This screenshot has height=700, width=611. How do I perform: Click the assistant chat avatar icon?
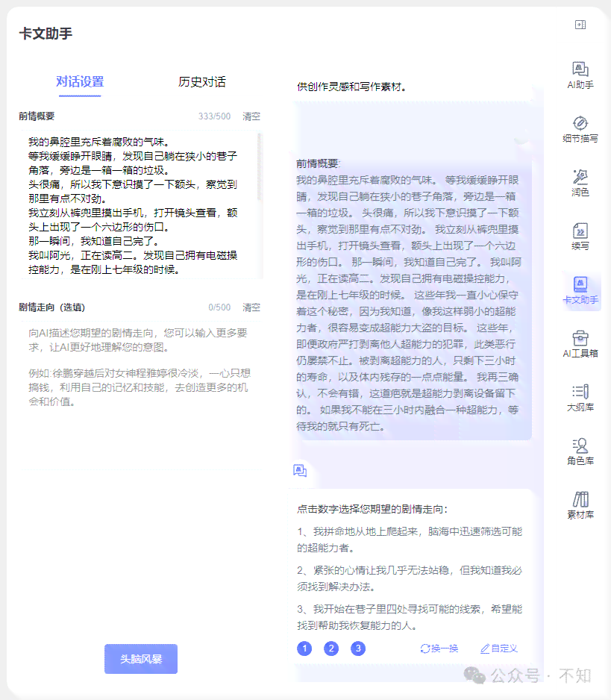point(300,470)
